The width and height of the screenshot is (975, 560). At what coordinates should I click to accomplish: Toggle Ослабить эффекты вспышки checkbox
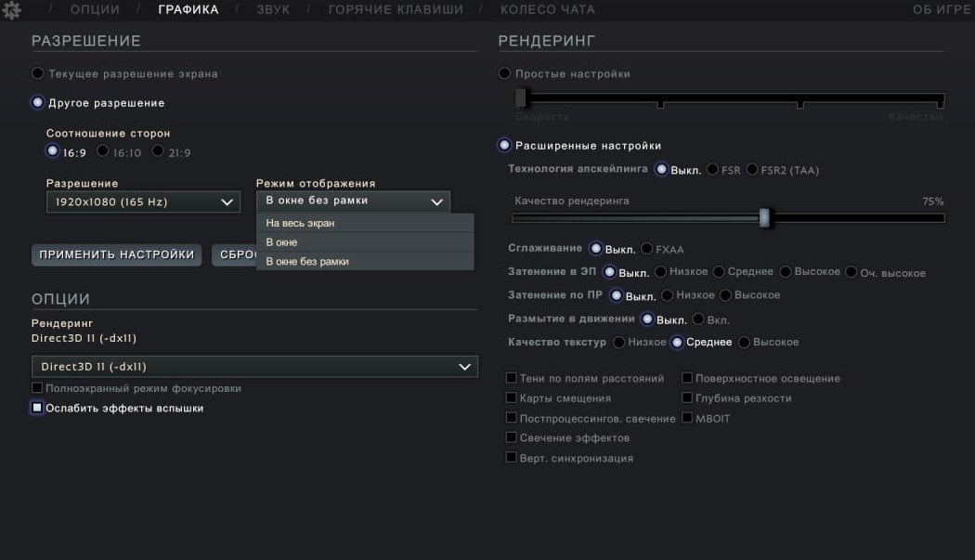point(37,408)
